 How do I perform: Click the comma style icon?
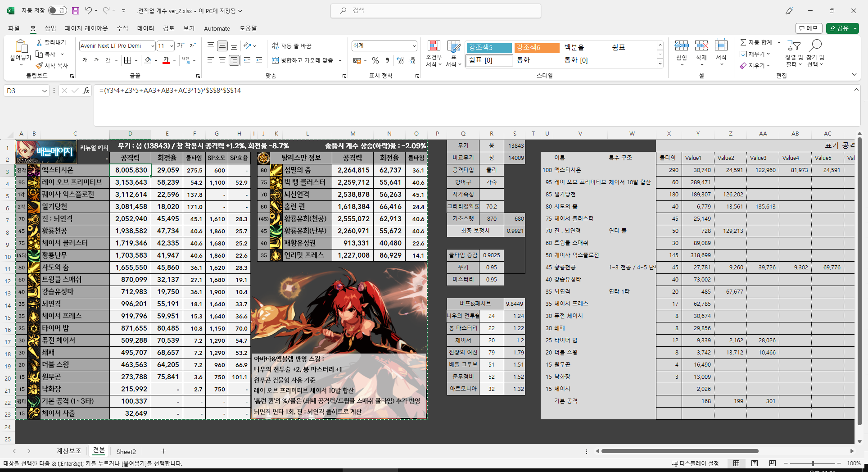387,60
